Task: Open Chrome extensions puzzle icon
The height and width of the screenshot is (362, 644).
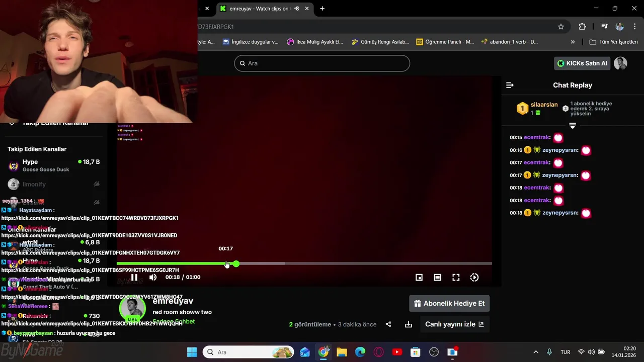Action: (x=582, y=27)
